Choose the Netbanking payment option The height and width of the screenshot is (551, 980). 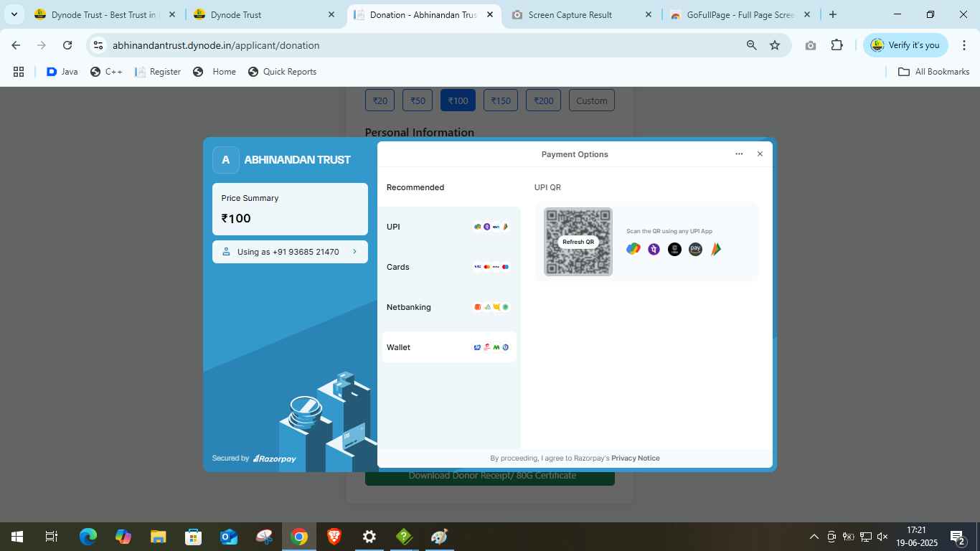pyautogui.click(x=449, y=307)
